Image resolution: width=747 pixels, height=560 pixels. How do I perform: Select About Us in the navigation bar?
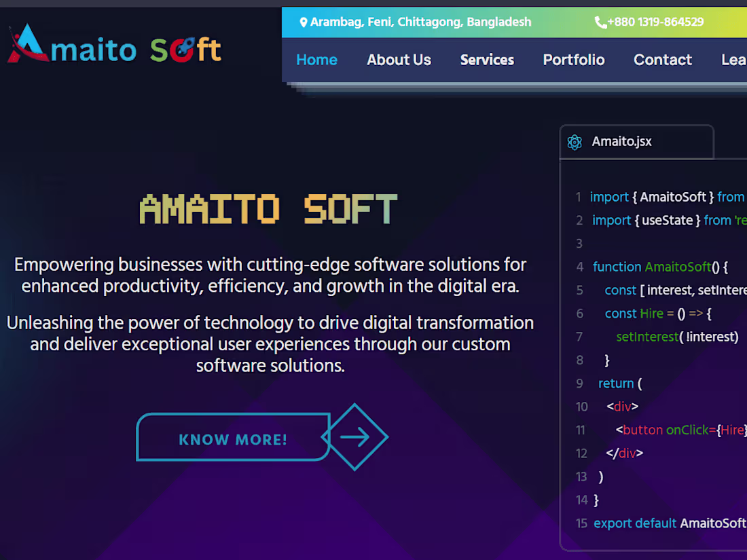(399, 60)
